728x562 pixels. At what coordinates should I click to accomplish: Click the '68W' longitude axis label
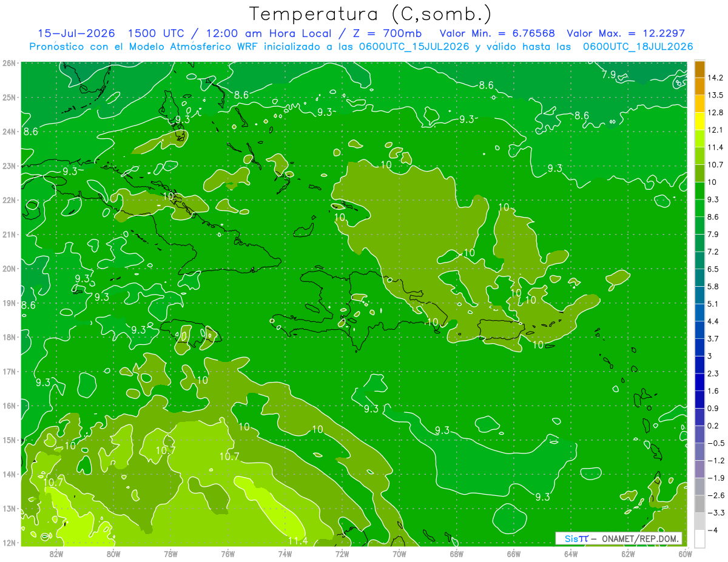456,553
